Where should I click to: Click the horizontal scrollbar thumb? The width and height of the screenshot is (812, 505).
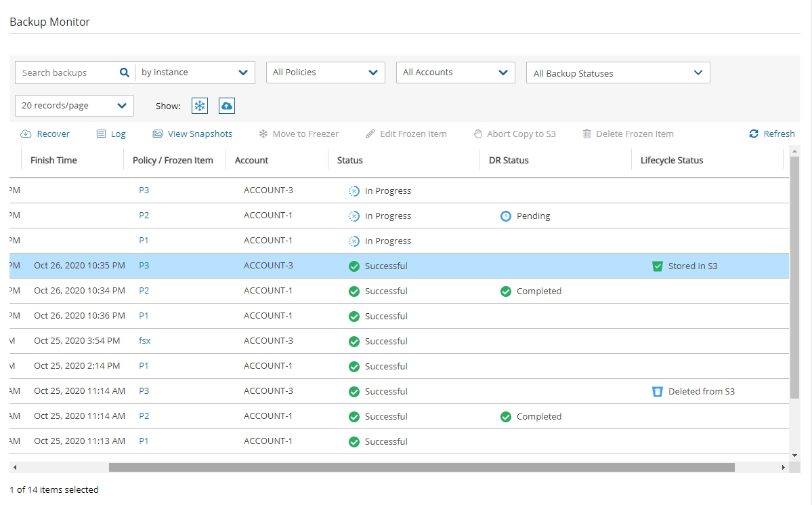[421, 467]
